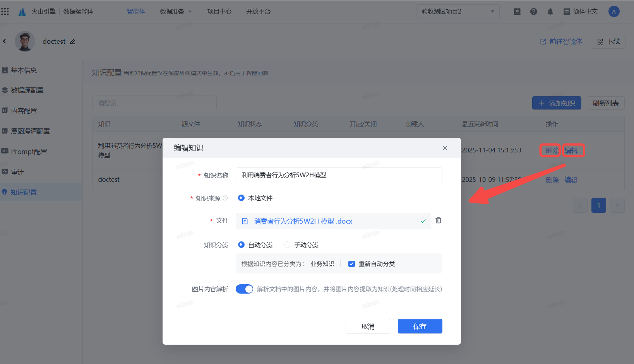Open the user avatar menu
634x364 pixels.
[x=614, y=12]
